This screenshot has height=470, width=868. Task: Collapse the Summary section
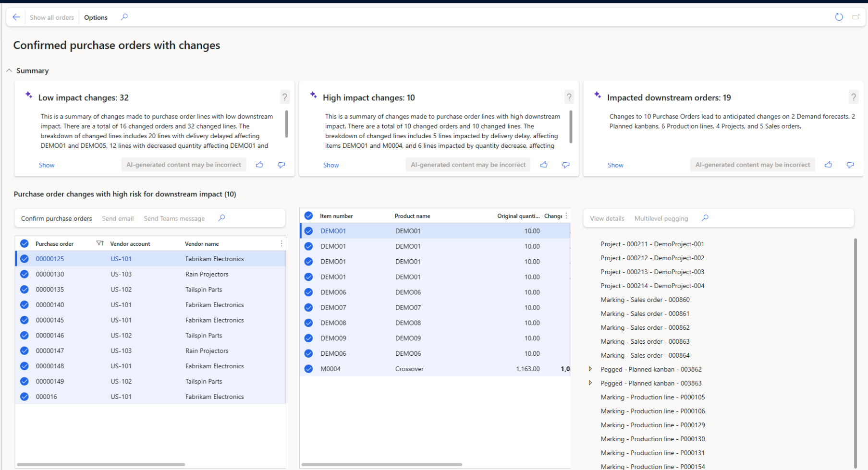click(9, 71)
